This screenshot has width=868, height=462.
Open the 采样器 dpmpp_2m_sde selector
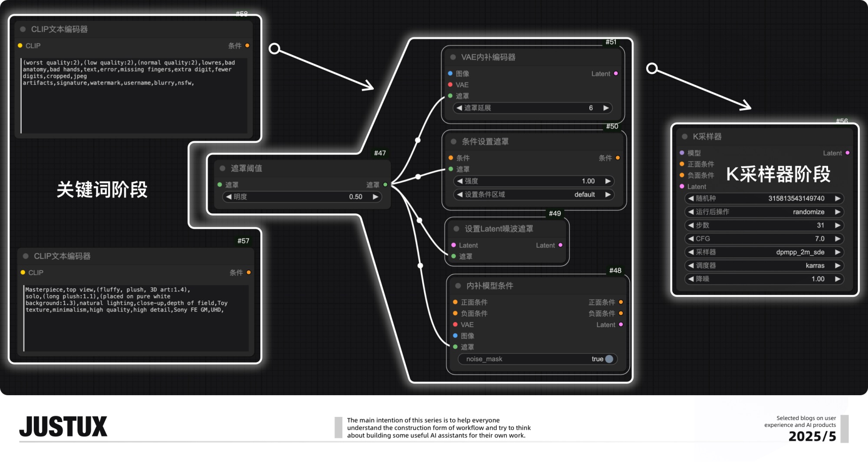click(764, 252)
